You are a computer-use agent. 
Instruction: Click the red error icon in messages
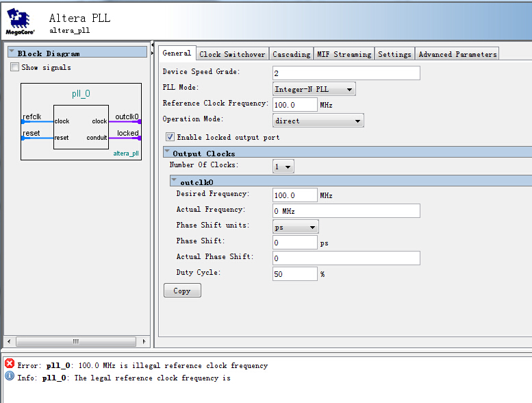pyautogui.click(x=10, y=364)
